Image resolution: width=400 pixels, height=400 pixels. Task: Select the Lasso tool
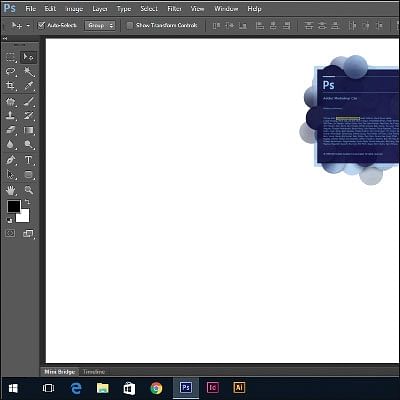(11, 71)
